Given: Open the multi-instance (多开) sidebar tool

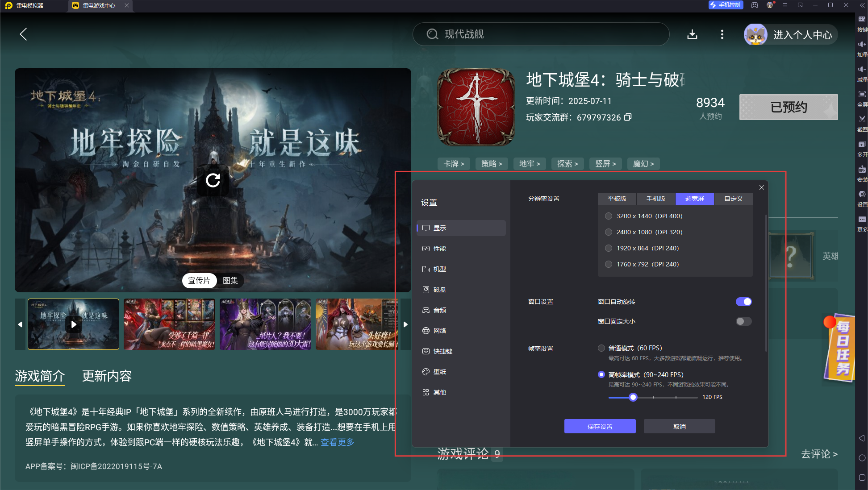Looking at the screenshot, I should tap(862, 148).
